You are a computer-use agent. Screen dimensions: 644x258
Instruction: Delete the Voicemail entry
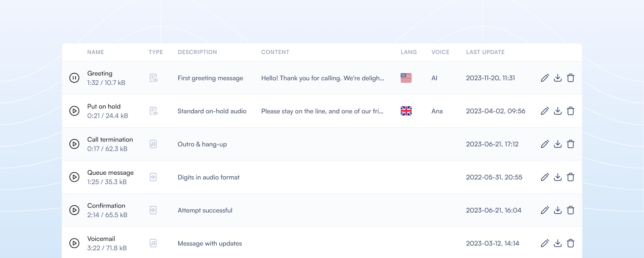(x=571, y=243)
